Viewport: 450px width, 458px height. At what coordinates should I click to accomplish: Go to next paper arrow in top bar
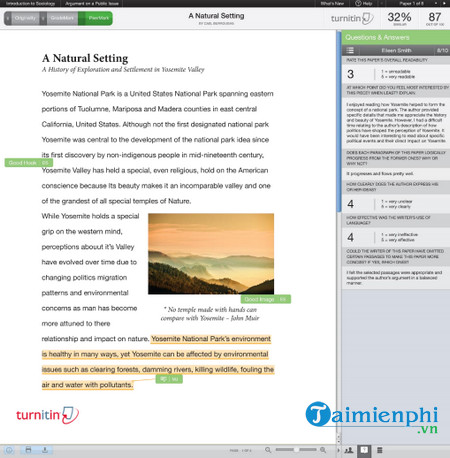pyautogui.click(x=444, y=3)
